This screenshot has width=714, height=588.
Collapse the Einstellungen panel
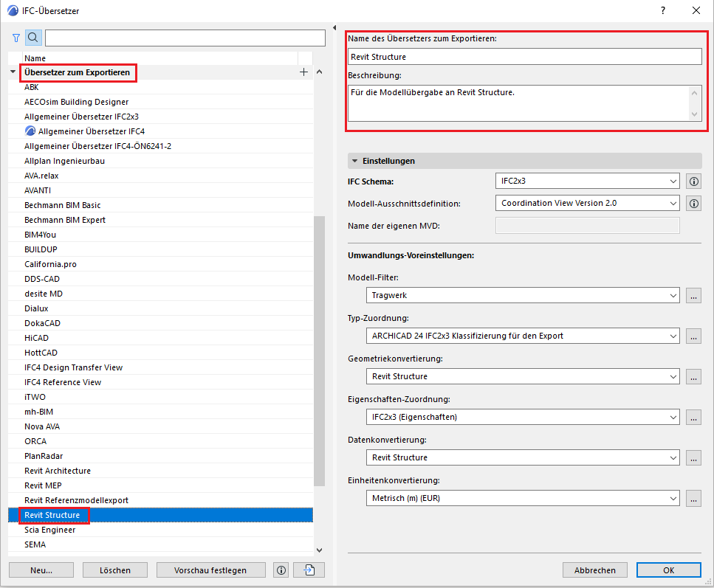tap(355, 160)
